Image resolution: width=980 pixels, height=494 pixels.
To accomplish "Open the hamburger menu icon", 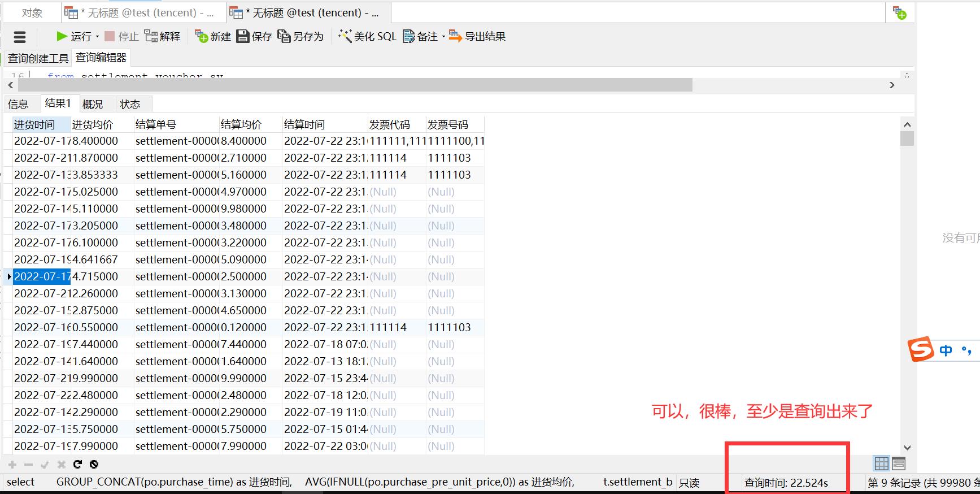I will pos(20,37).
